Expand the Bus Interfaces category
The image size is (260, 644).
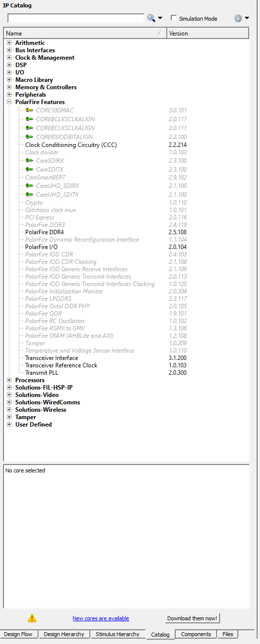9,50
